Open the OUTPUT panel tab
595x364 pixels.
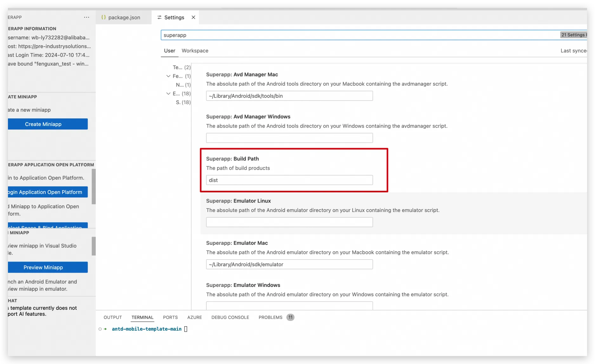tap(113, 317)
